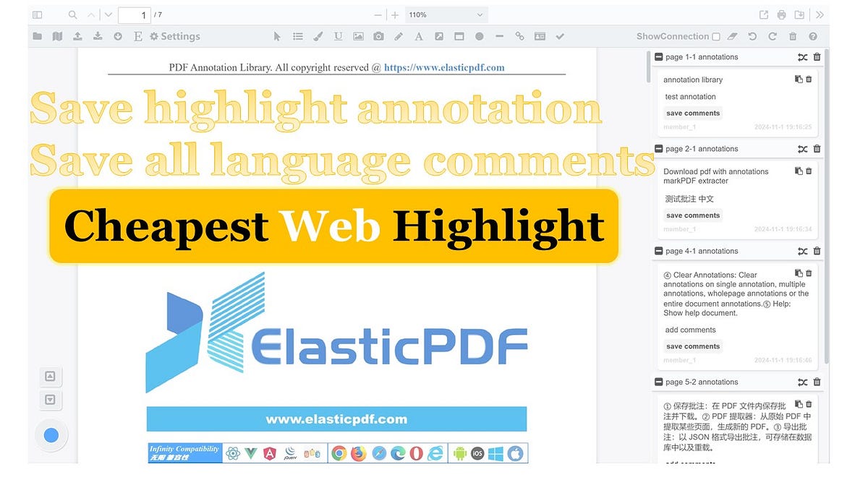Select the Rectangle annotation tool

point(459,36)
